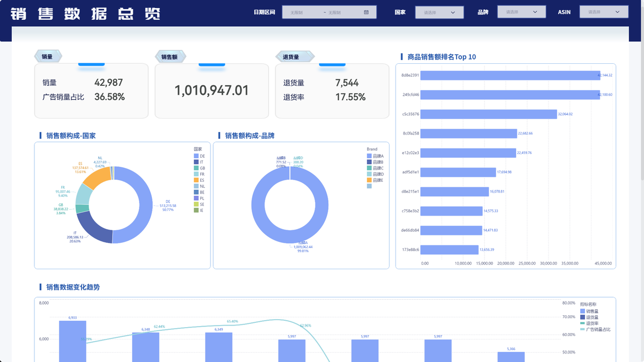Screen dimensions: 644x362
Task: Click the trend bar labeled 6,348
Action: [x=146, y=347]
